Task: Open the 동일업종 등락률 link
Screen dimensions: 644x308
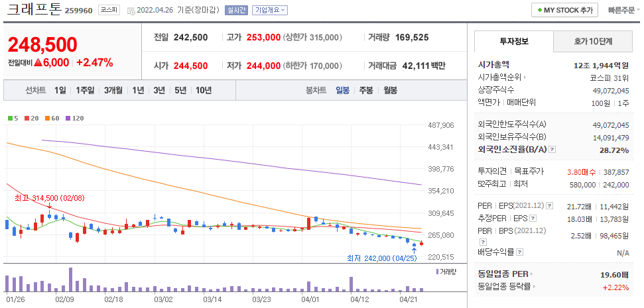Action: coord(504,287)
